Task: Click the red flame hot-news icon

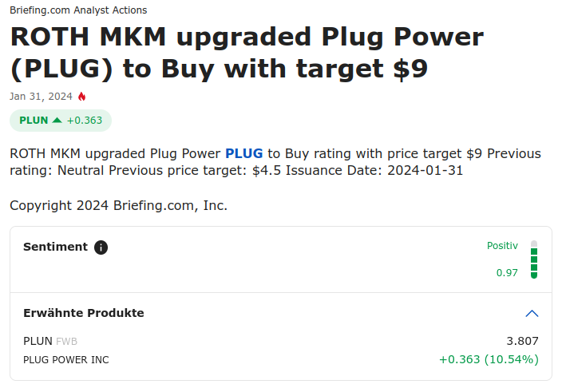Action: click(x=81, y=97)
